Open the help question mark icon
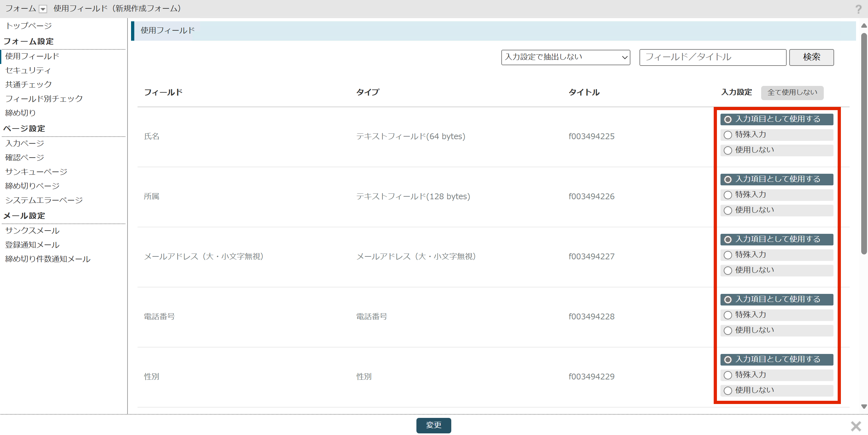Viewport: 868px width, 435px height. (x=858, y=9)
